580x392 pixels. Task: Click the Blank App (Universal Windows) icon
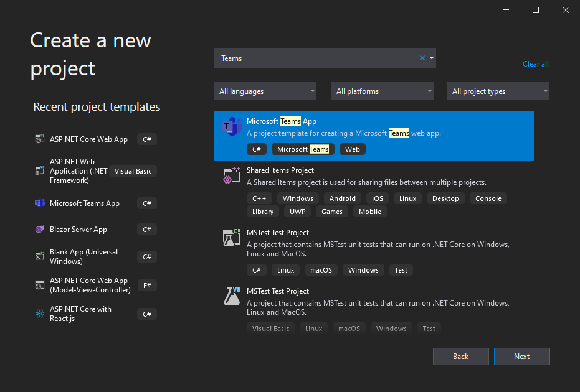pyautogui.click(x=40, y=256)
